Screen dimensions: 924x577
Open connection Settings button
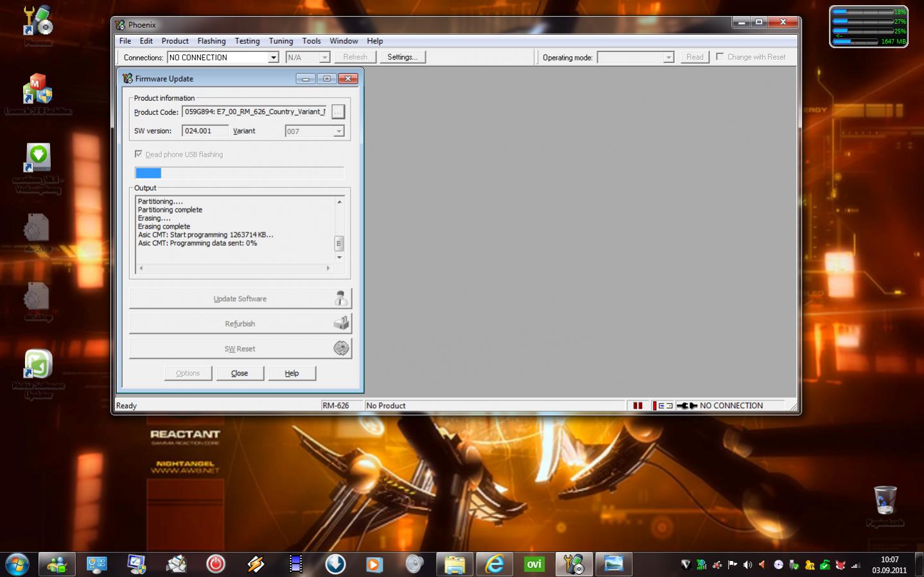403,57
